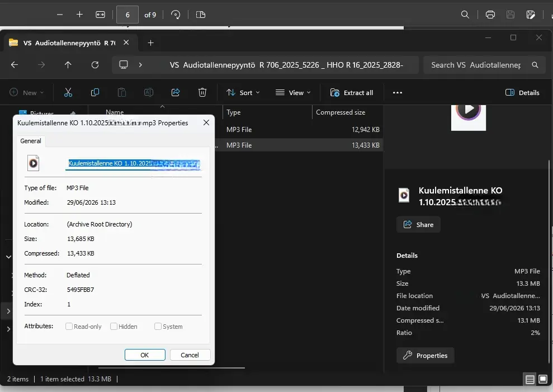
Task: Sort by the Name column header
Action: (x=115, y=112)
